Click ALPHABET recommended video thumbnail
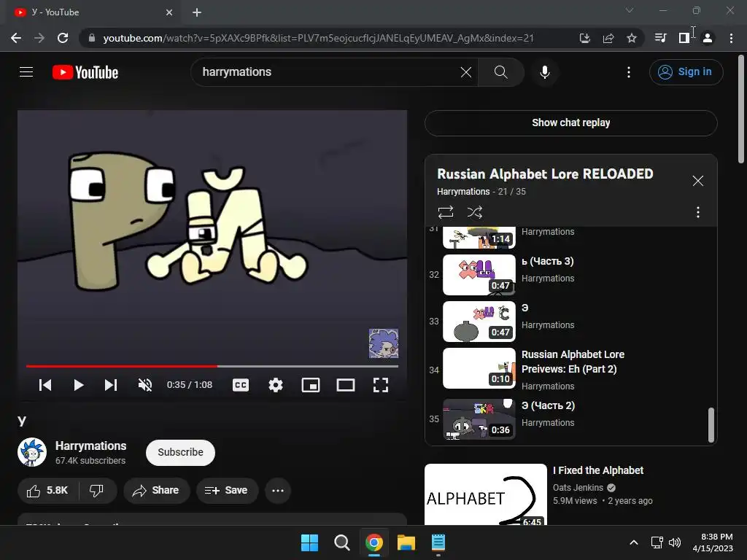 click(485, 494)
